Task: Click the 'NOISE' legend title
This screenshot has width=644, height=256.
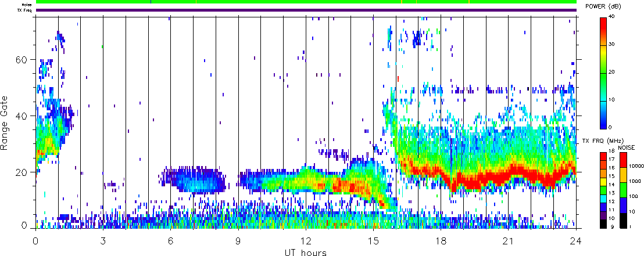Action: [627, 147]
